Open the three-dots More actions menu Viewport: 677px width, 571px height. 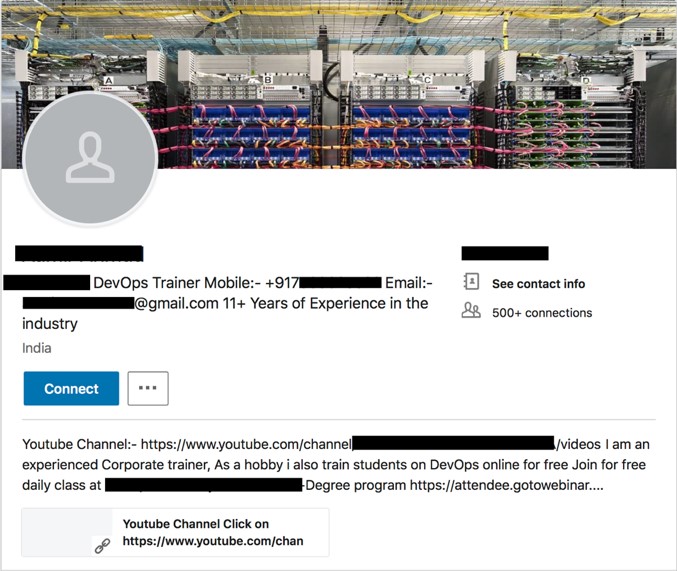pos(148,388)
